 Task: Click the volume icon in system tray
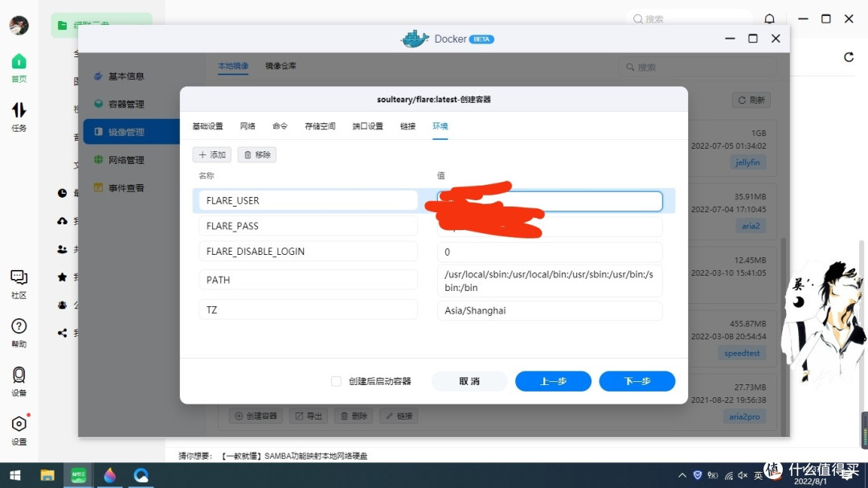[x=743, y=475]
